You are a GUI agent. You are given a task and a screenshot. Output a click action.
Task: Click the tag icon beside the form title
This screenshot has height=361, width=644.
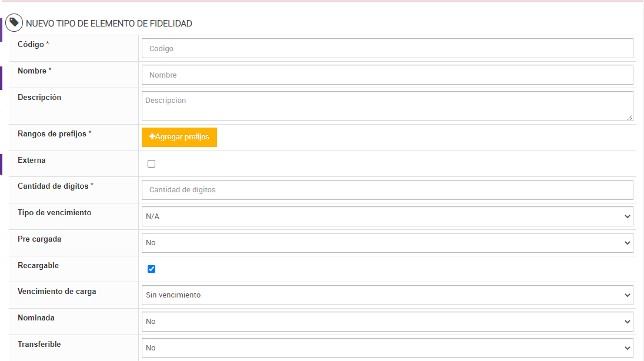tap(14, 24)
